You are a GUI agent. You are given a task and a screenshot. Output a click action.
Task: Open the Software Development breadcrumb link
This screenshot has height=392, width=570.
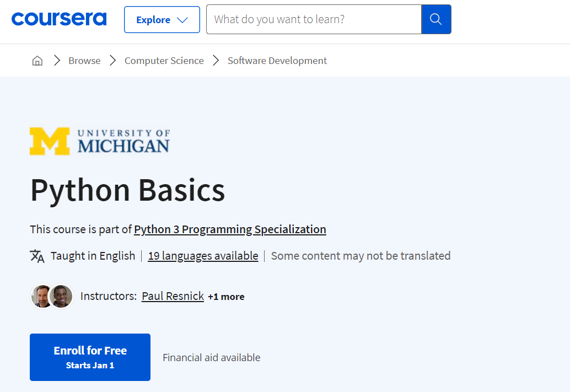click(x=277, y=60)
